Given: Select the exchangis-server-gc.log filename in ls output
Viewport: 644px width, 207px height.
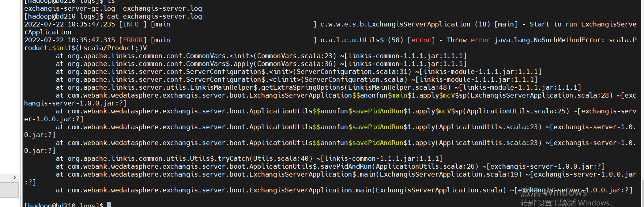Looking at the screenshot, I should coord(70,8).
